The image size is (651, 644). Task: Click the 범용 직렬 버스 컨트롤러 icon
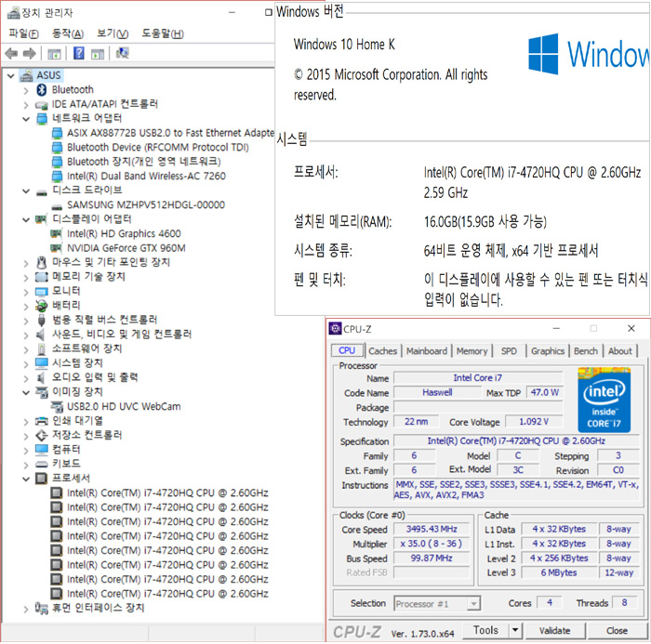(41, 321)
